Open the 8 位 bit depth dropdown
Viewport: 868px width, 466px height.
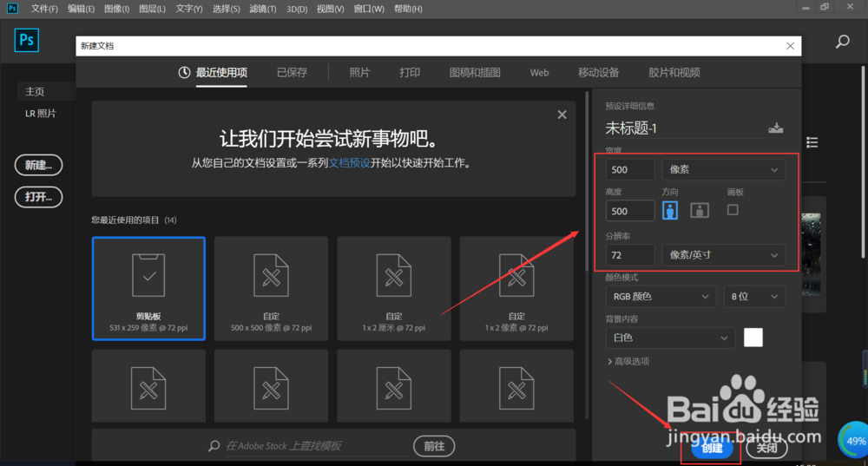(x=754, y=297)
